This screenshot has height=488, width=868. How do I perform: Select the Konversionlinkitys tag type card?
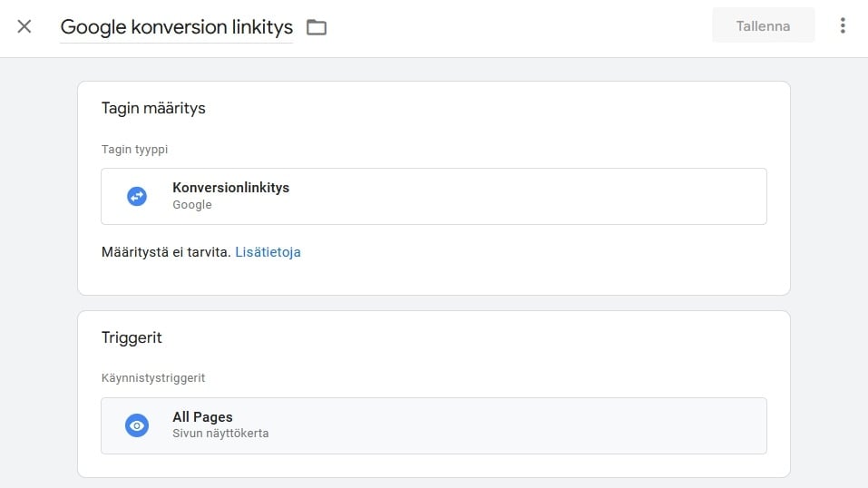coord(434,196)
